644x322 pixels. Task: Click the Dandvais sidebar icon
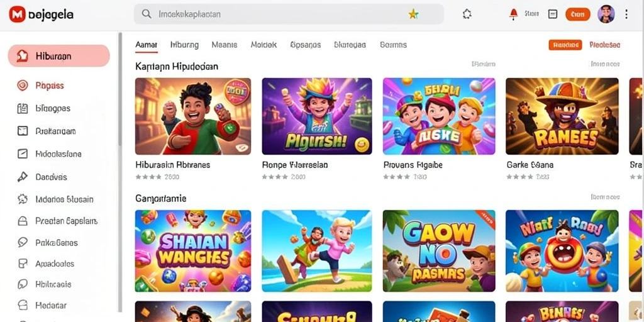(22, 177)
